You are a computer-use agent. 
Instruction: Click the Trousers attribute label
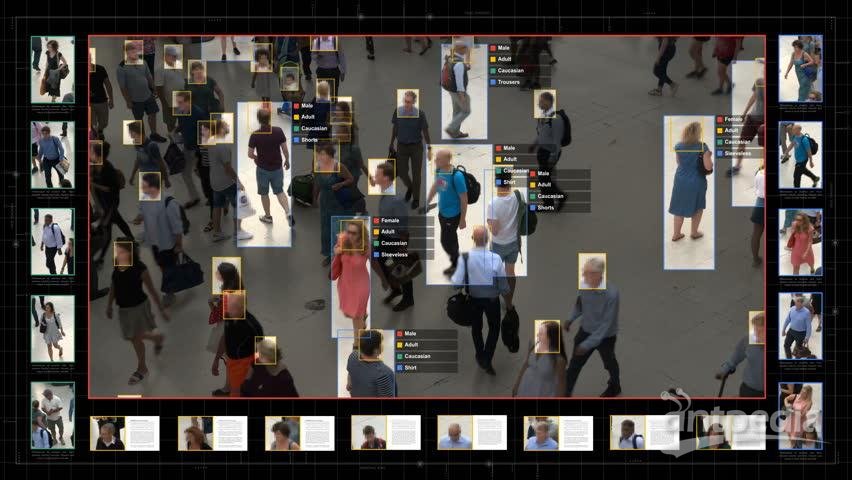(x=510, y=82)
